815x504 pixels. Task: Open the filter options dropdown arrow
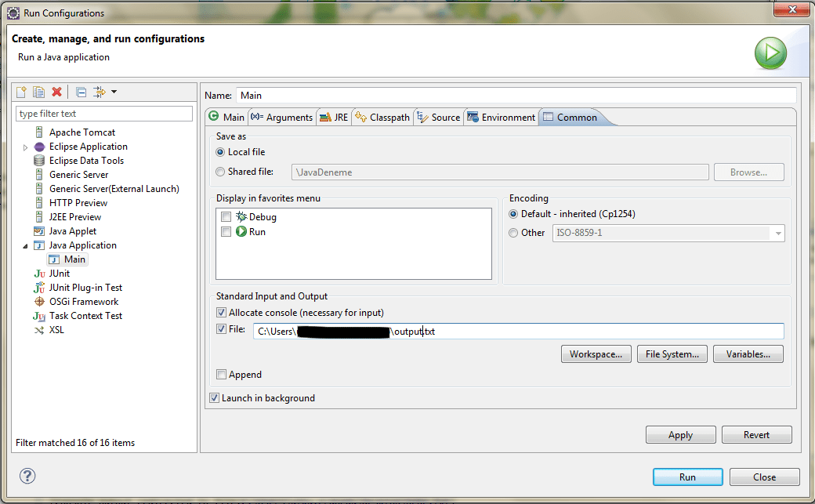coord(114,92)
